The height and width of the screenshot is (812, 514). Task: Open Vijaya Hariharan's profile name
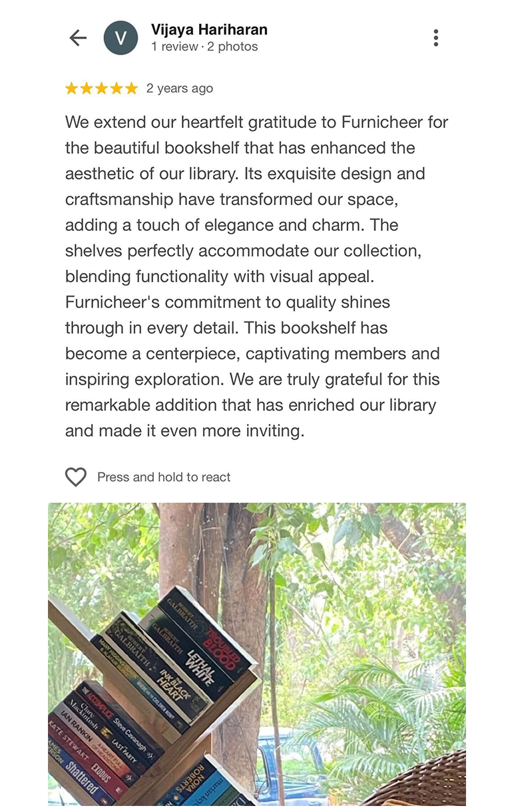(209, 29)
